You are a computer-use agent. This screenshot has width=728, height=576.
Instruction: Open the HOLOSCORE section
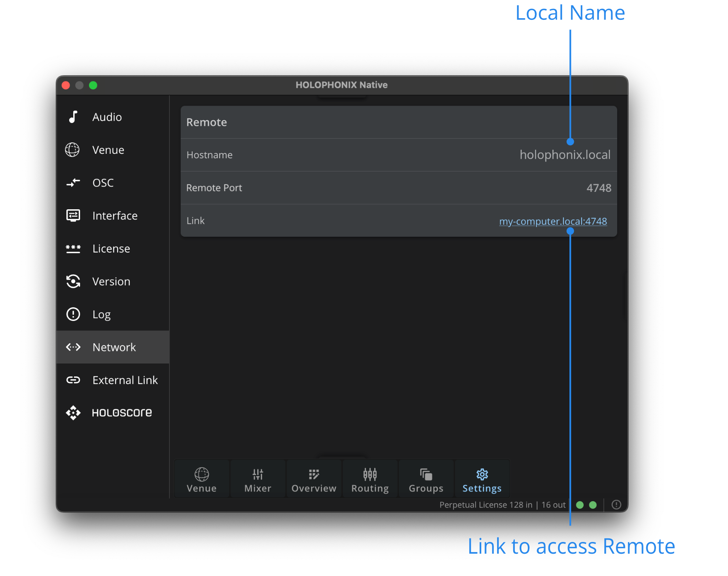[x=121, y=413]
